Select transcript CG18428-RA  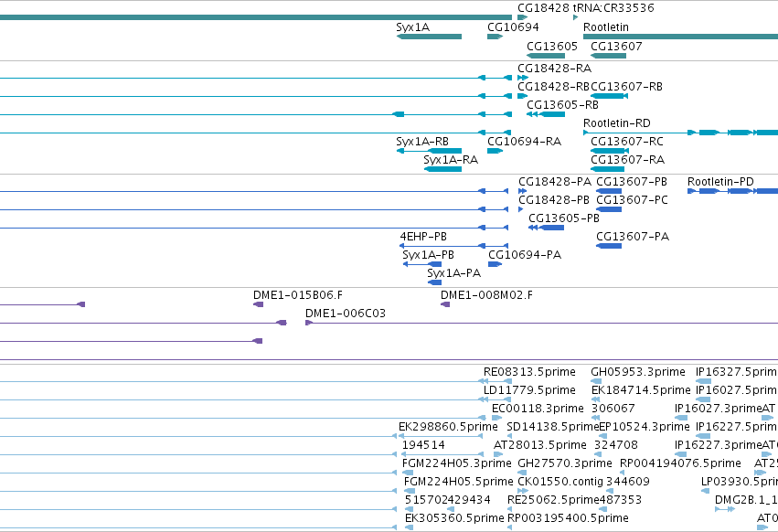pyautogui.click(x=554, y=68)
